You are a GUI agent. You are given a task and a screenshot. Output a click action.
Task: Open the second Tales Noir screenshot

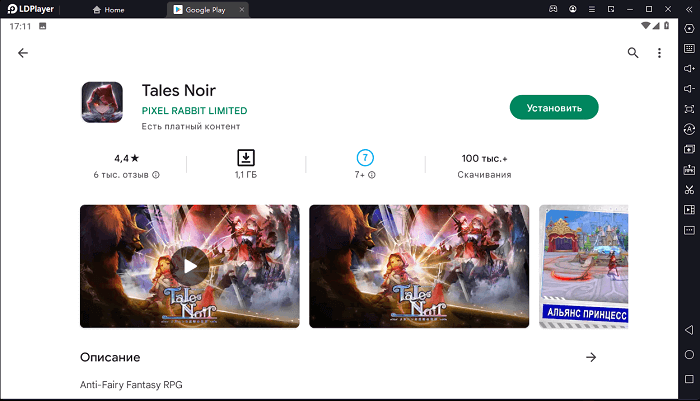point(419,267)
